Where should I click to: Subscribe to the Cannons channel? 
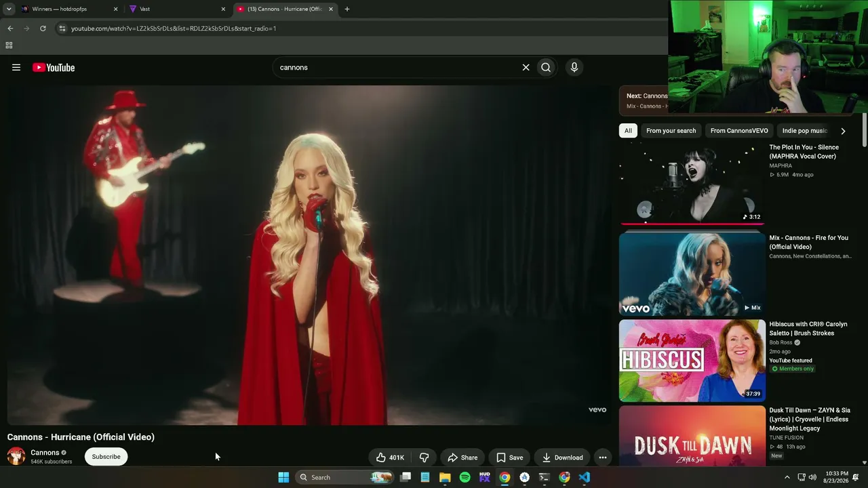tap(106, 457)
